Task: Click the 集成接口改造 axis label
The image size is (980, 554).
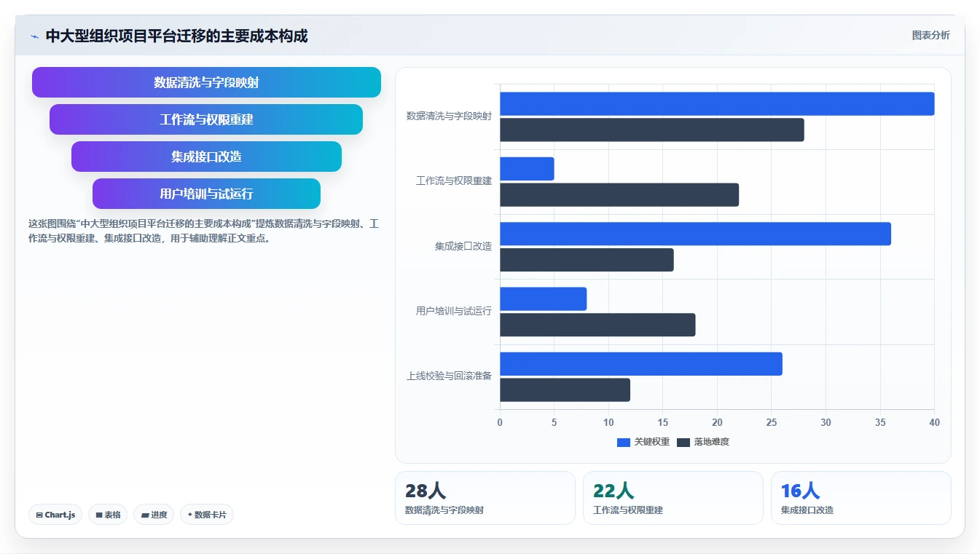Action: click(x=463, y=246)
